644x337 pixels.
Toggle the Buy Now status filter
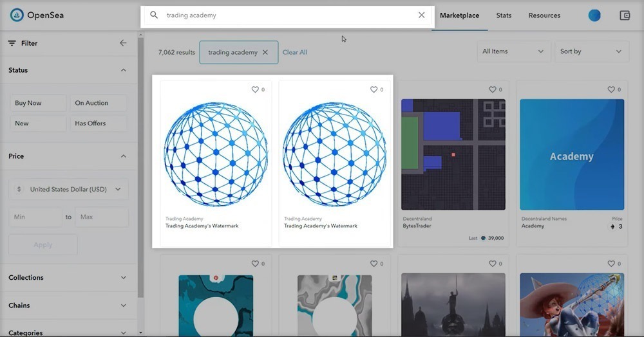tap(37, 103)
